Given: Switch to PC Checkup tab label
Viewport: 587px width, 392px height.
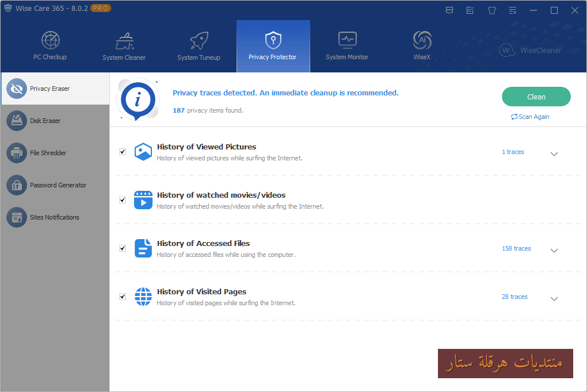Looking at the screenshot, I should coord(50,57).
